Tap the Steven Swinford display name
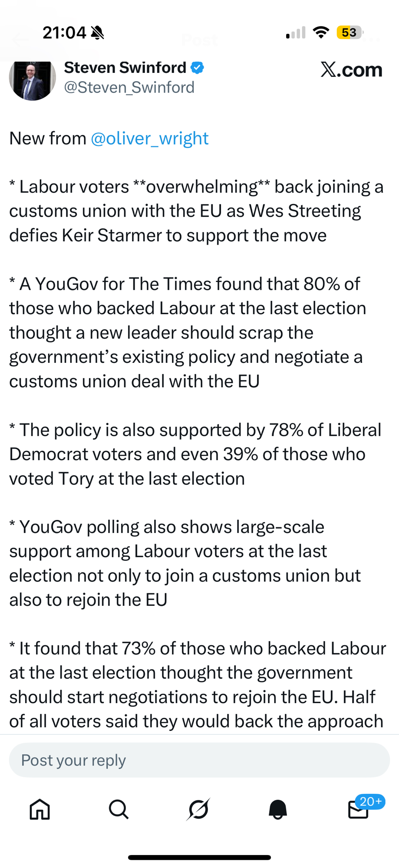The image size is (399, 868). (125, 68)
